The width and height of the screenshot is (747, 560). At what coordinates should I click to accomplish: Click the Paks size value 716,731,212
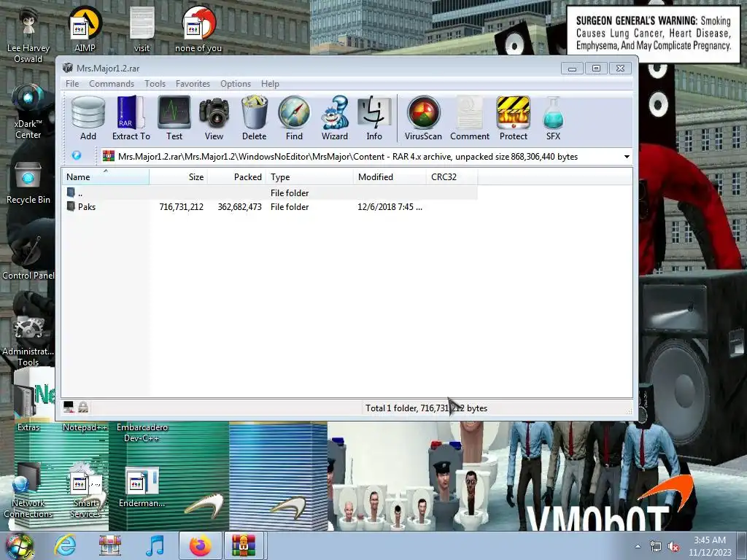181,206
